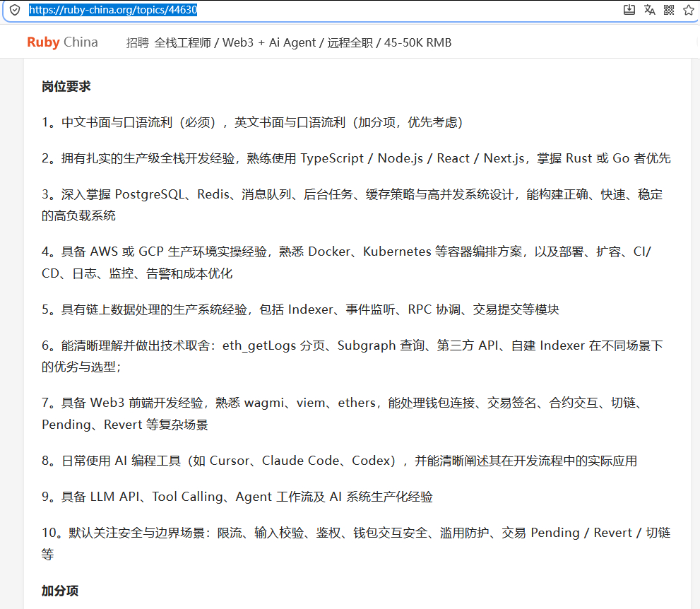Click requirement 8 mentioning Cursor、Claude Code
700x609 pixels.
tap(339, 461)
